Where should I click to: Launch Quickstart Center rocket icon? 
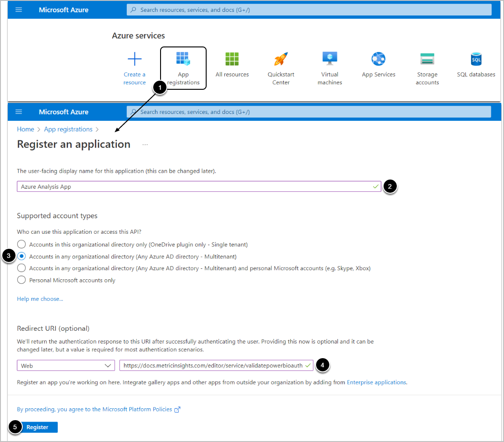[281, 59]
